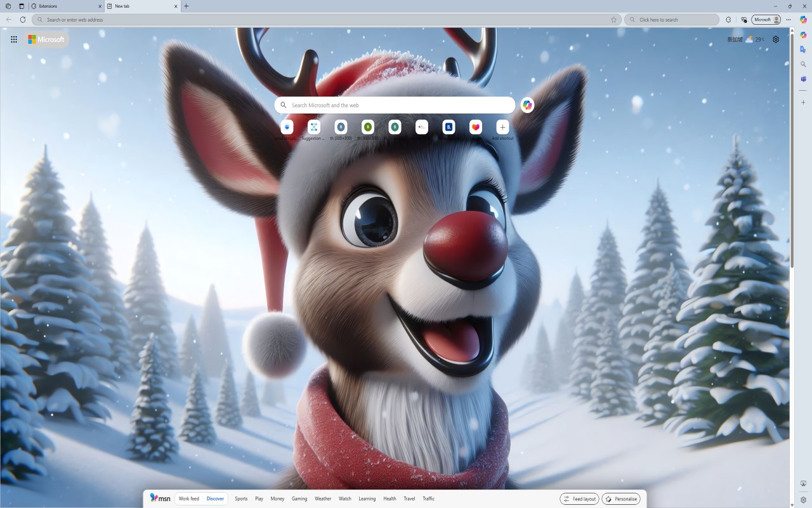Click the Personalise button
The width and height of the screenshot is (812, 508).
(x=620, y=499)
